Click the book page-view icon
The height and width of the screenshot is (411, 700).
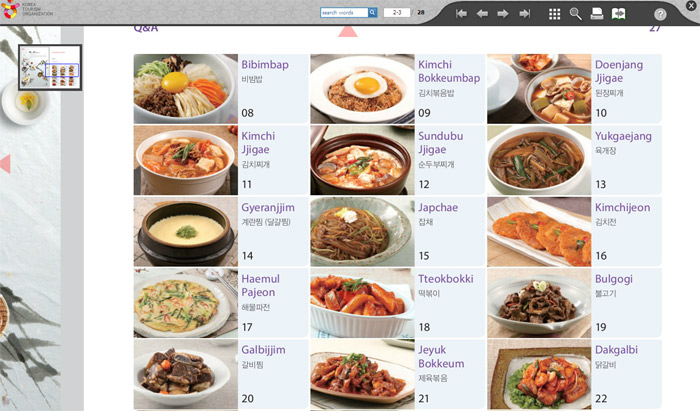tap(618, 14)
